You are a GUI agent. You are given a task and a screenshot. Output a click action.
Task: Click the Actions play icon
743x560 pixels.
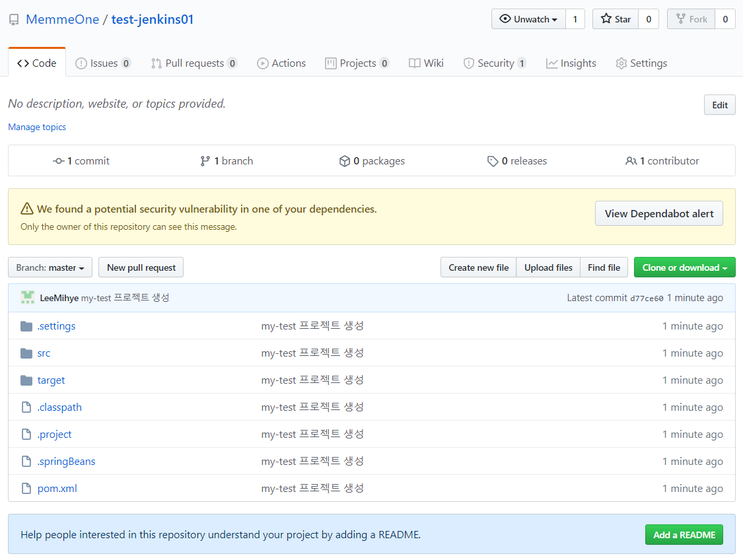262,63
